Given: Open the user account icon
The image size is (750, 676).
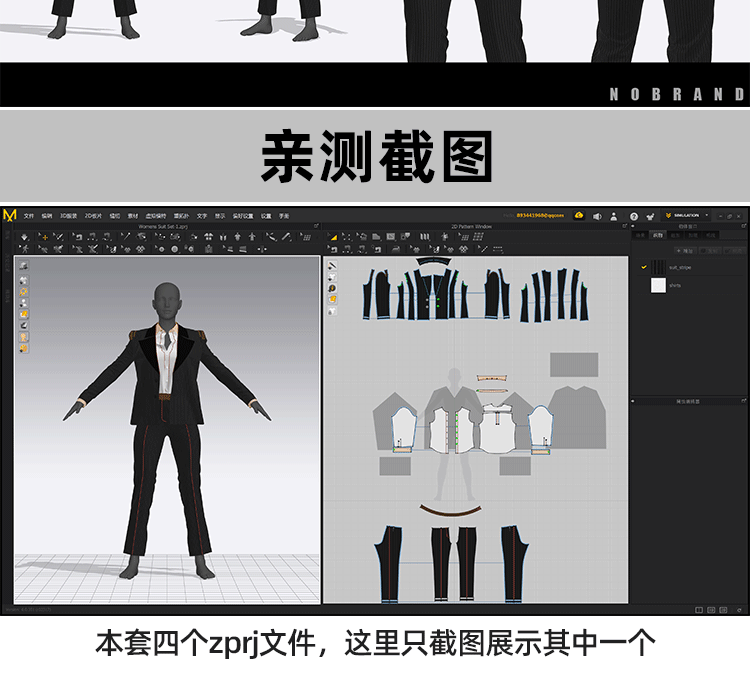Looking at the screenshot, I should 614,216.
